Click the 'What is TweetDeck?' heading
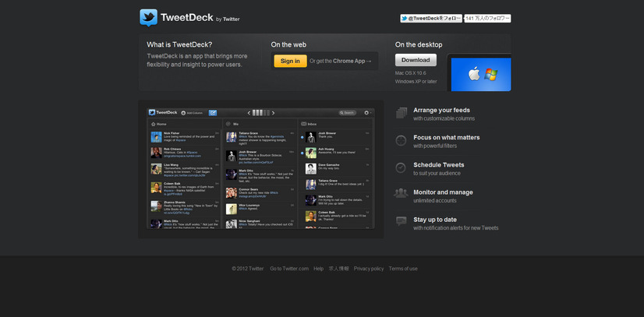 click(x=179, y=44)
